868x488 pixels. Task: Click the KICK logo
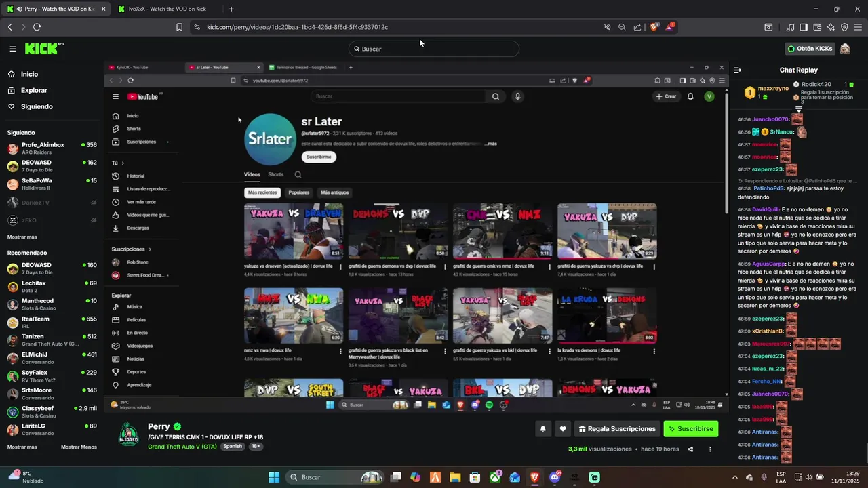44,49
